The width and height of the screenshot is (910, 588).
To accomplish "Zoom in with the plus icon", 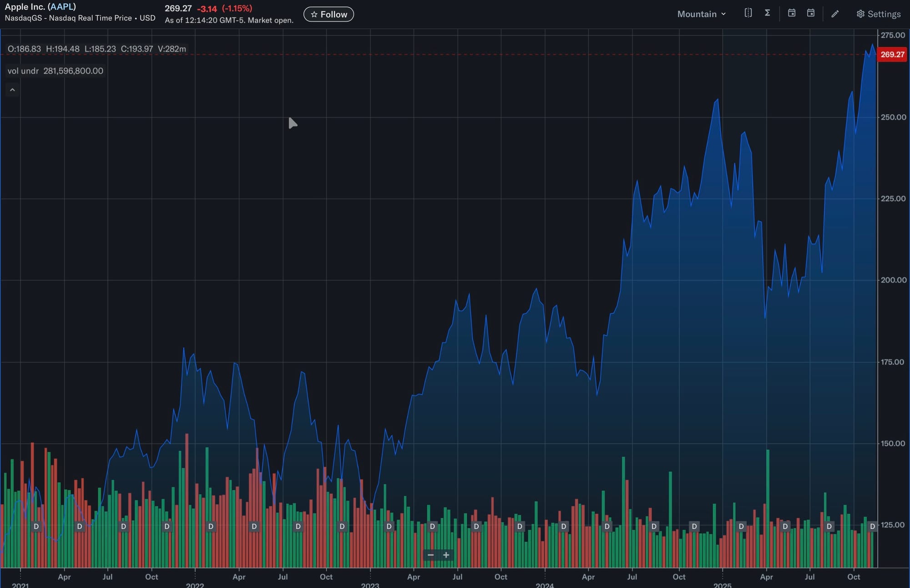I will (446, 555).
